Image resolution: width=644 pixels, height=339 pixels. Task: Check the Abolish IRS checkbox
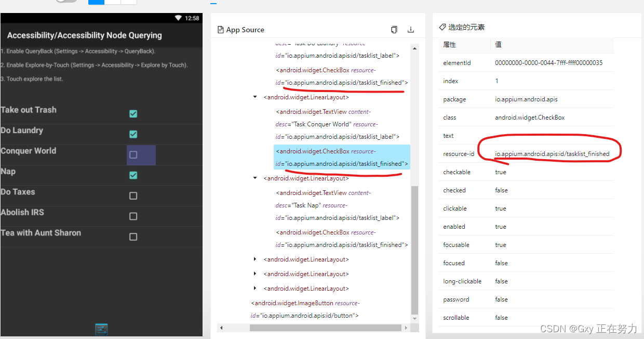pos(133,216)
